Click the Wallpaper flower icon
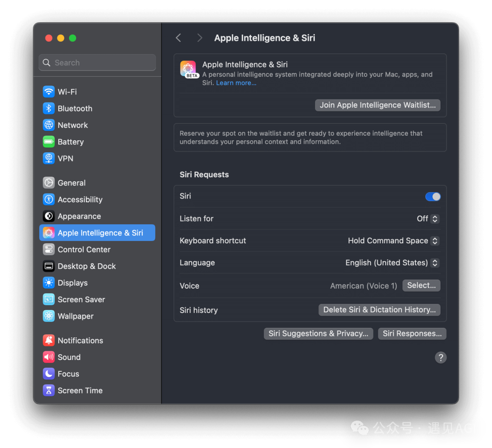Image resolution: width=492 pixels, height=448 pixels. (49, 316)
